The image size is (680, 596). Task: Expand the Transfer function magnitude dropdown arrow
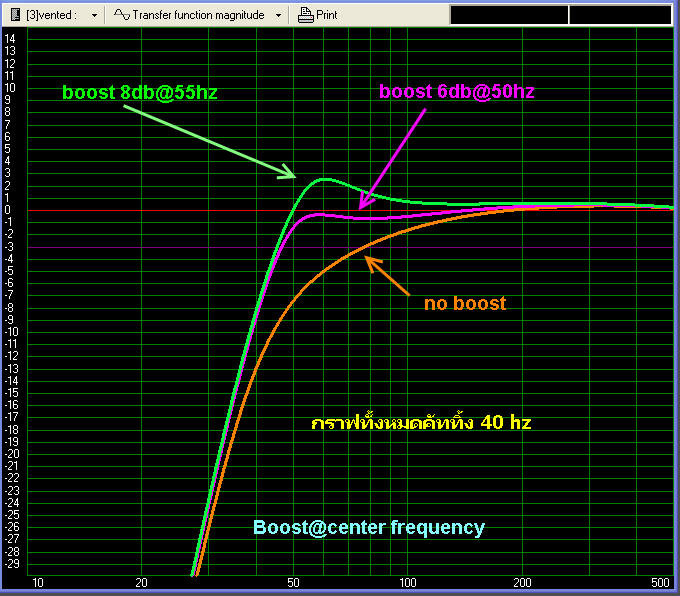[x=278, y=16]
